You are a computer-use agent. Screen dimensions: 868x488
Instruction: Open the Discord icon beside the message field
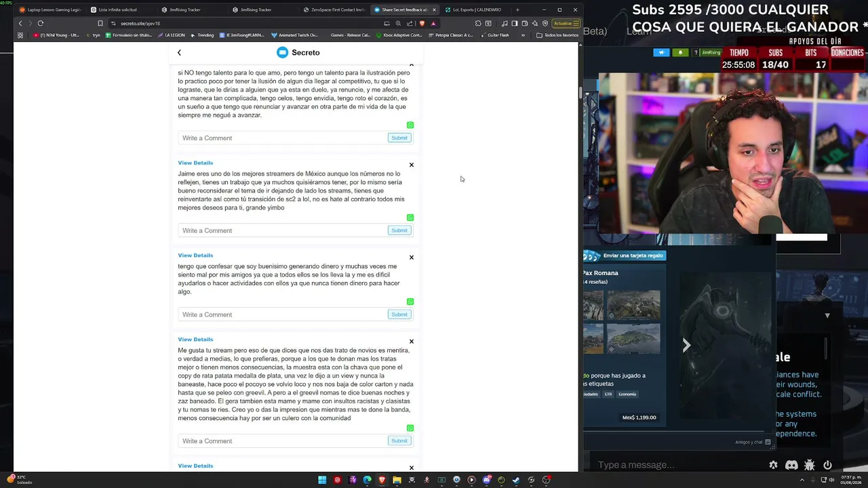[791, 465]
